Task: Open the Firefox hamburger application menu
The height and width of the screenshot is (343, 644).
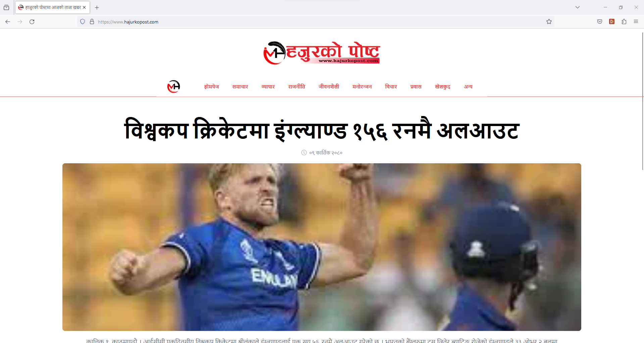Action: tap(636, 22)
